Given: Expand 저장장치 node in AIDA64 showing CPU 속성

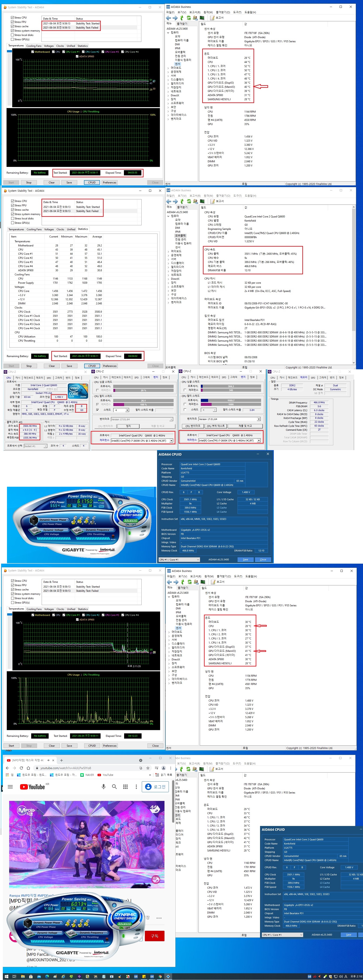Looking at the screenshot, I should (x=168, y=271).
